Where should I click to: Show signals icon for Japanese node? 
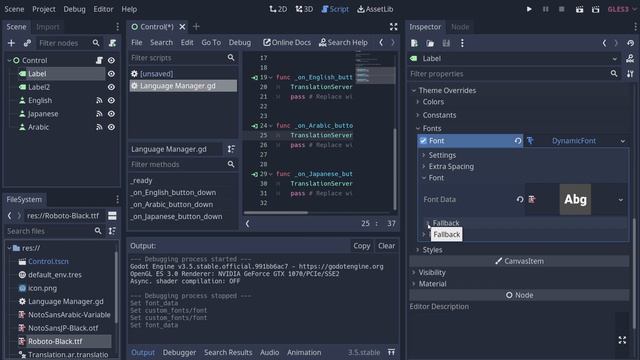[x=99, y=114]
